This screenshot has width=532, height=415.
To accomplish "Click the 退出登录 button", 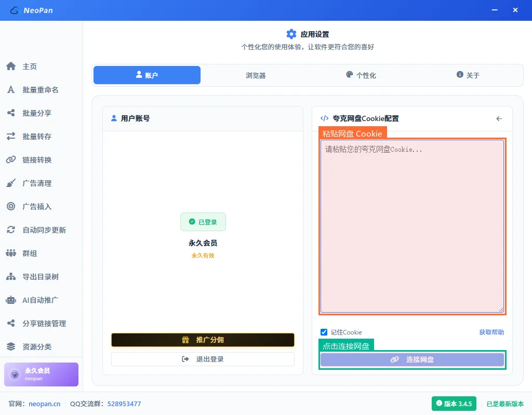I will click(203, 359).
